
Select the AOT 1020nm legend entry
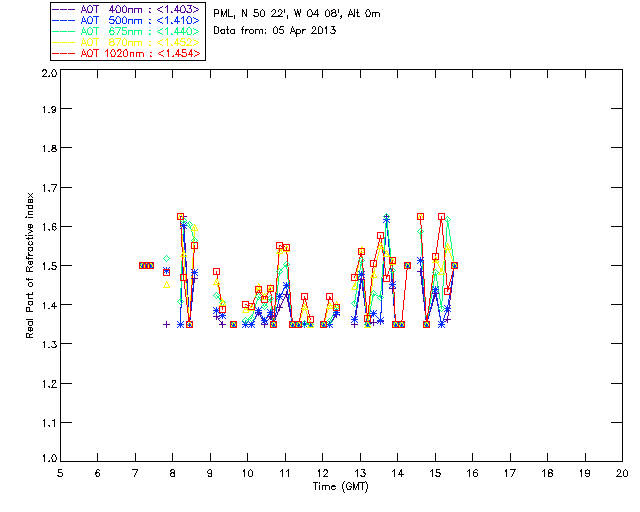coord(126,53)
